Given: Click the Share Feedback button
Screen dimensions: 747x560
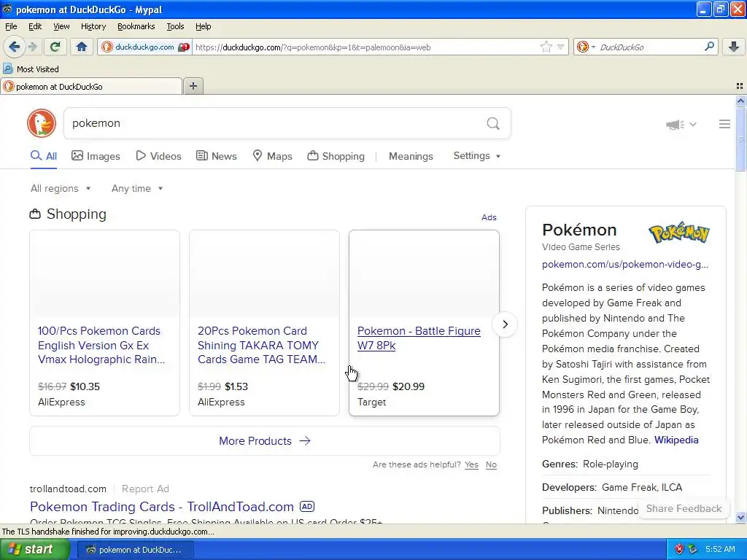Looking at the screenshot, I should (x=684, y=508).
